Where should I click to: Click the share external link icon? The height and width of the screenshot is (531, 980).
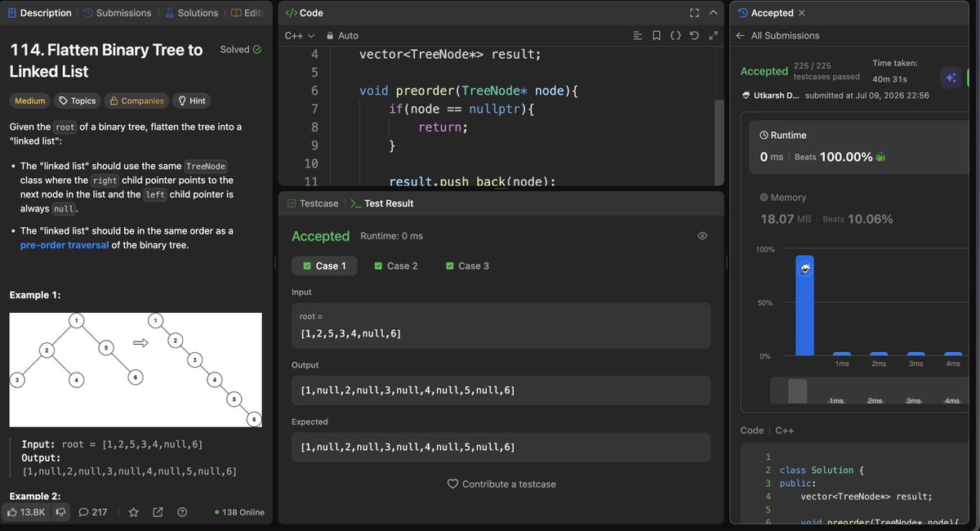pyautogui.click(x=158, y=512)
